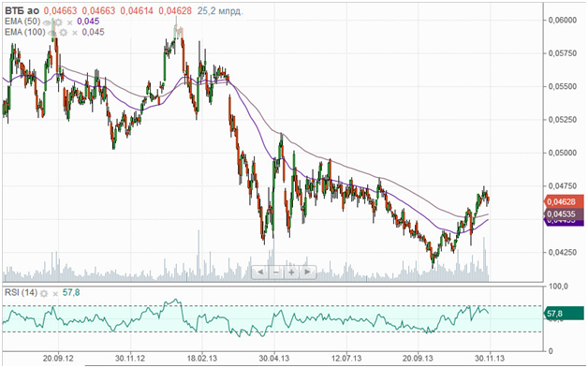Click the 0,06000 price axis label
The width and height of the screenshot is (588, 368).
(x=563, y=21)
